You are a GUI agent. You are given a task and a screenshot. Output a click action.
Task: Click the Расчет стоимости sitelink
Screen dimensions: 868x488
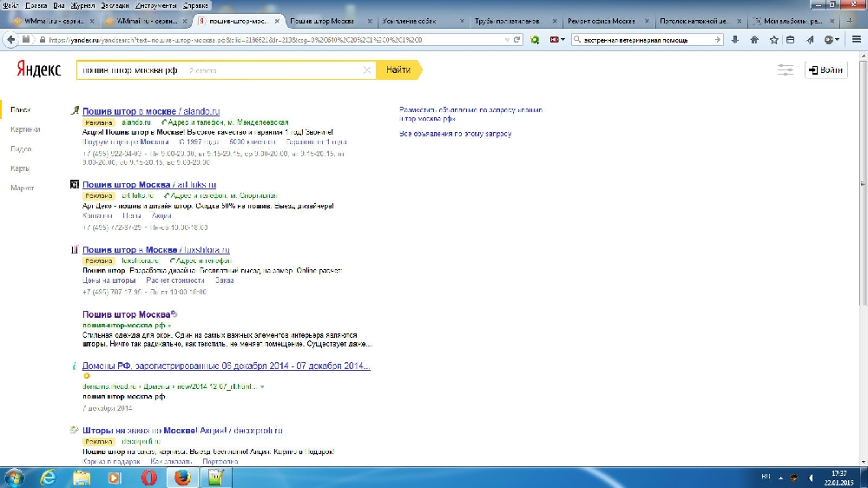[x=175, y=280]
